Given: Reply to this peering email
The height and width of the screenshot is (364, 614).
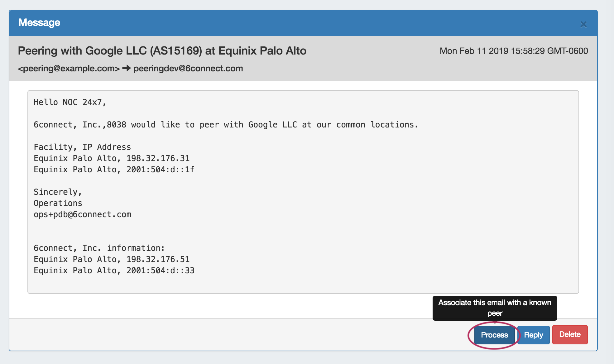Looking at the screenshot, I should pyautogui.click(x=533, y=335).
